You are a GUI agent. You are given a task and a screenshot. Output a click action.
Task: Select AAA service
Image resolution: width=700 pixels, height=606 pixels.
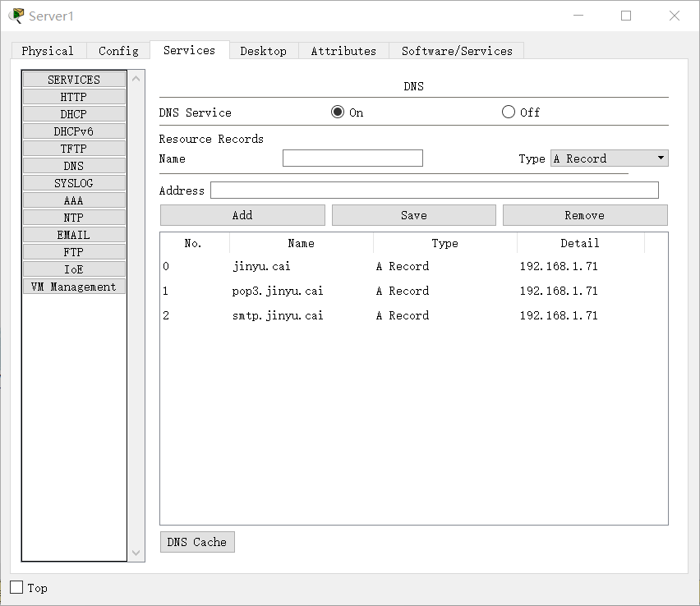click(74, 200)
